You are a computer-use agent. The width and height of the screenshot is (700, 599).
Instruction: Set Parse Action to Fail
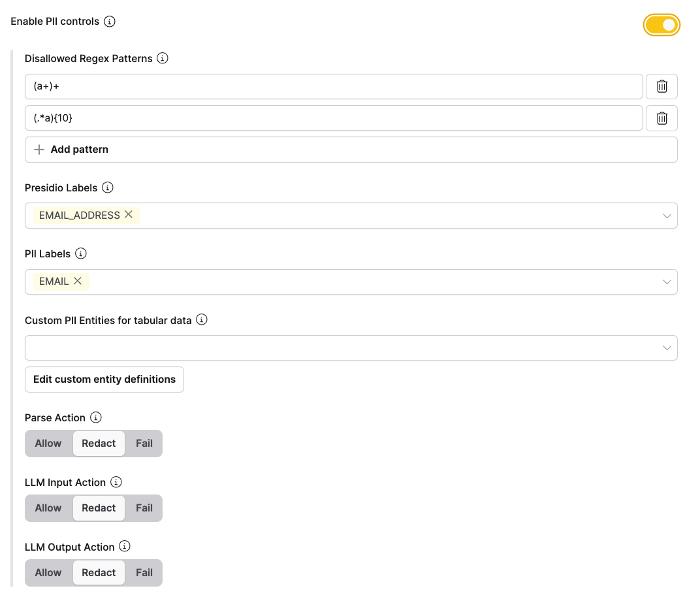tap(144, 443)
